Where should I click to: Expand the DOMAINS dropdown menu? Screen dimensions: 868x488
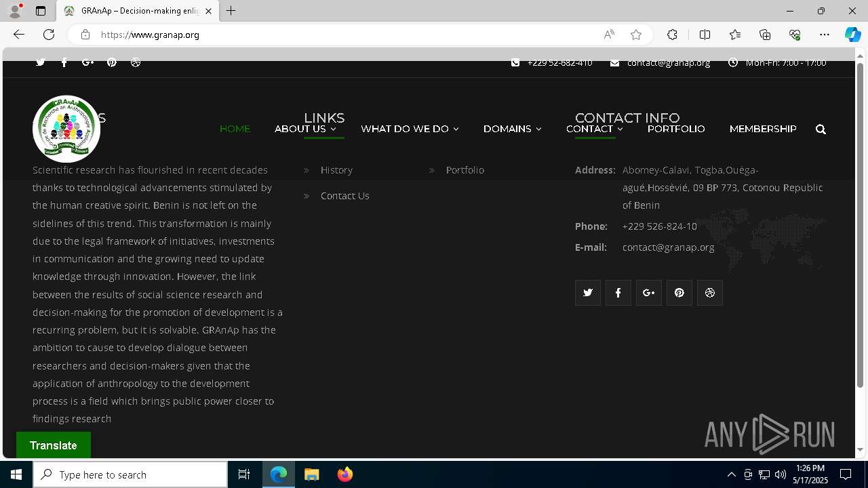[512, 129]
